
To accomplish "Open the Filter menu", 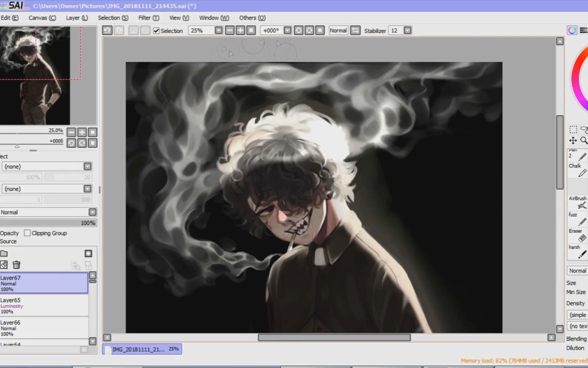I will (149, 18).
